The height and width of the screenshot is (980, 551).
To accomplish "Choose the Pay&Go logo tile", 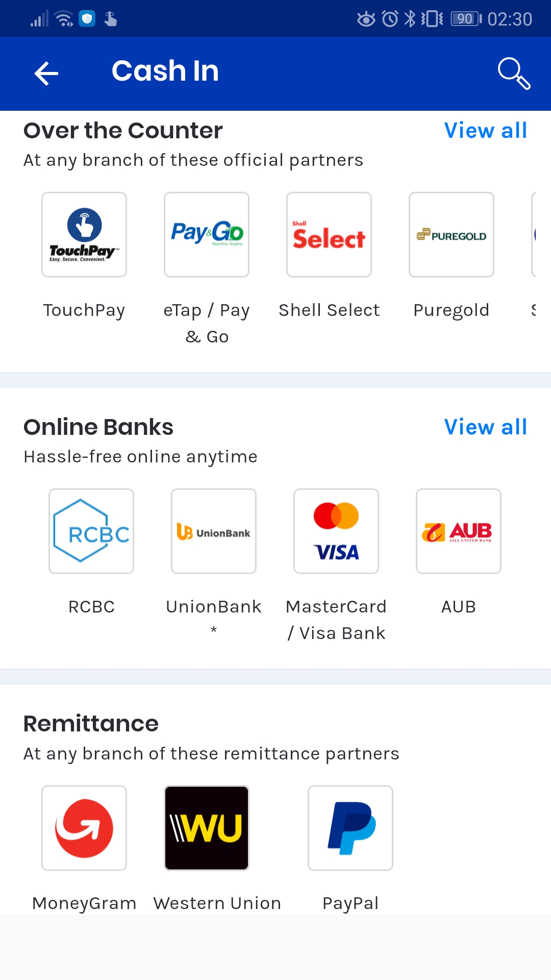I will click(x=207, y=235).
